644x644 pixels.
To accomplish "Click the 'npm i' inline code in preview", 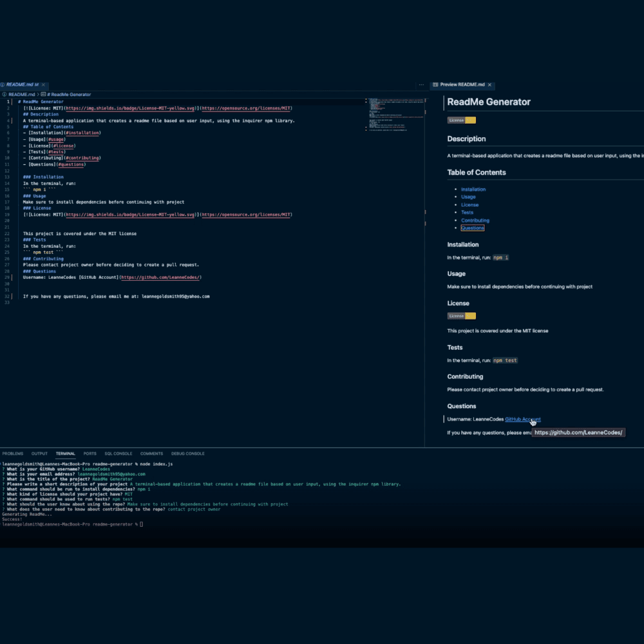I will tap(500, 258).
